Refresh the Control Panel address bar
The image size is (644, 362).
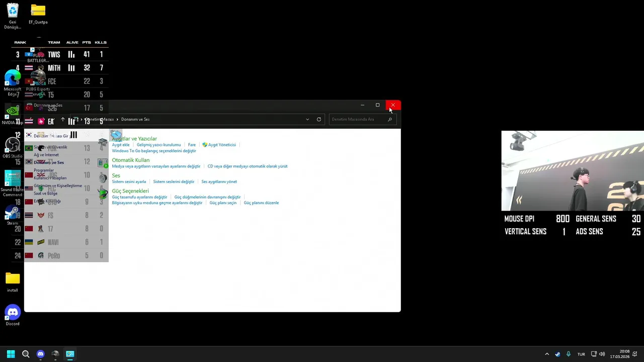point(318,119)
